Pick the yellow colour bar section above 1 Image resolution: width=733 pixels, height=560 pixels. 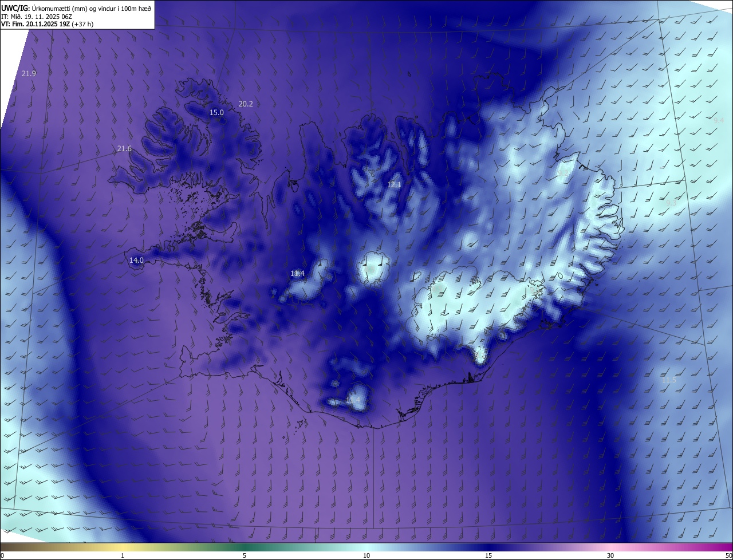click(123, 547)
